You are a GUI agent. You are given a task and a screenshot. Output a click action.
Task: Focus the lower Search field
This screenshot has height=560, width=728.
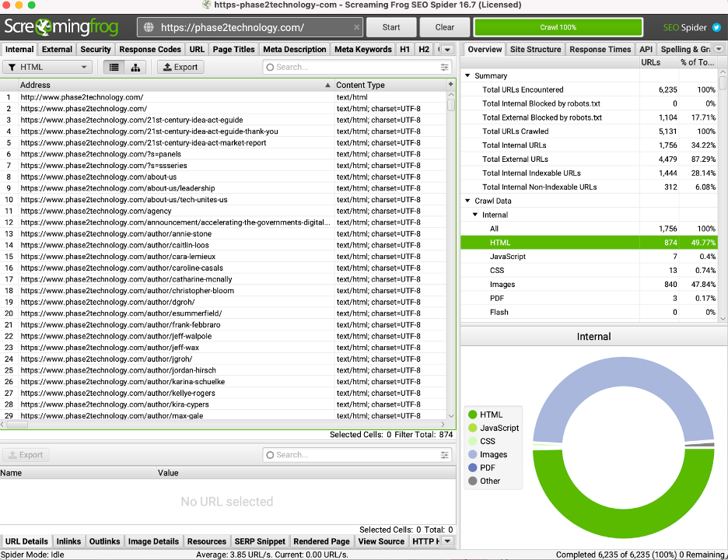pyautogui.click(x=356, y=455)
